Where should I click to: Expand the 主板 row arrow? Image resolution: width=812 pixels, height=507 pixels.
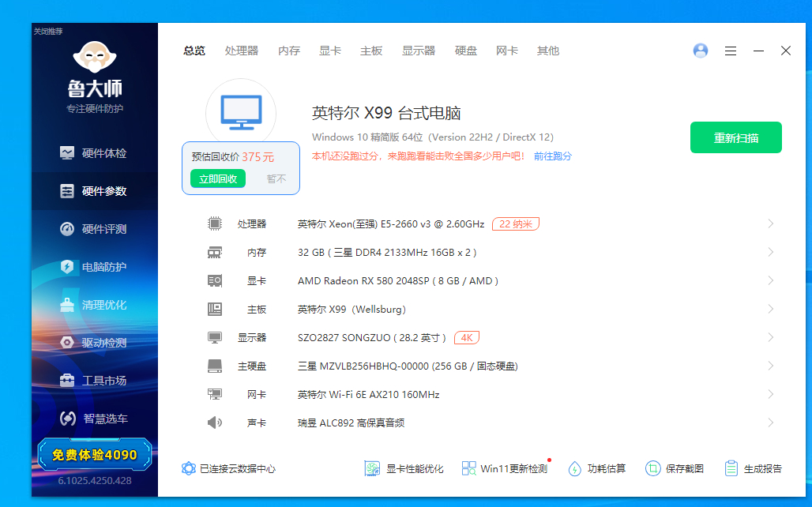pos(771,309)
